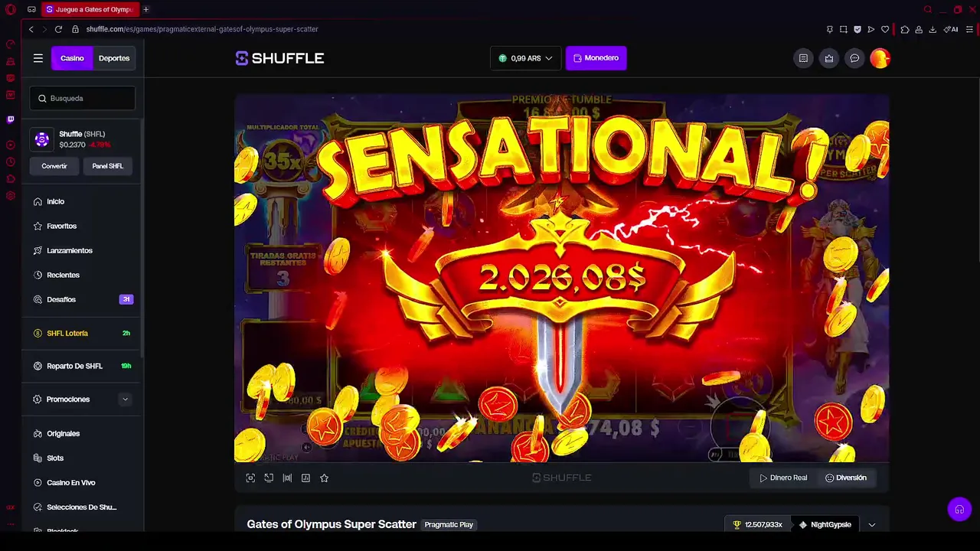Click the Busqueda search field
Viewport: 980px width, 551px height.
tap(83, 98)
